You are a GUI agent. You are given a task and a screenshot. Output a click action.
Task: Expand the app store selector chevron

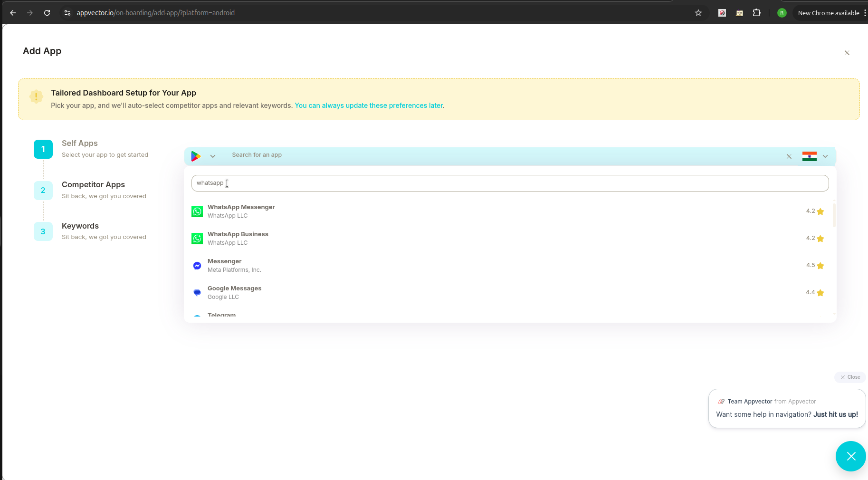[x=213, y=156]
